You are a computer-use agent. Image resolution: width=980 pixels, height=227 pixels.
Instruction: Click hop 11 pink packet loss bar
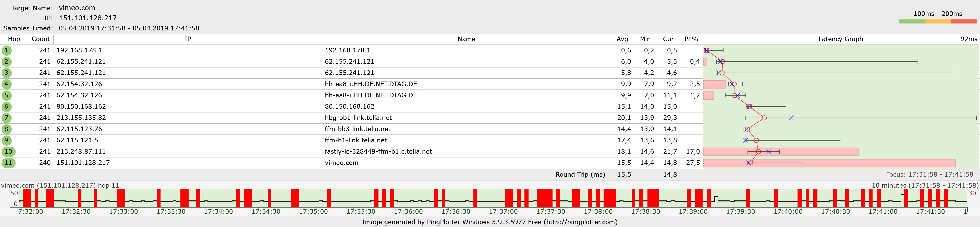click(x=829, y=163)
